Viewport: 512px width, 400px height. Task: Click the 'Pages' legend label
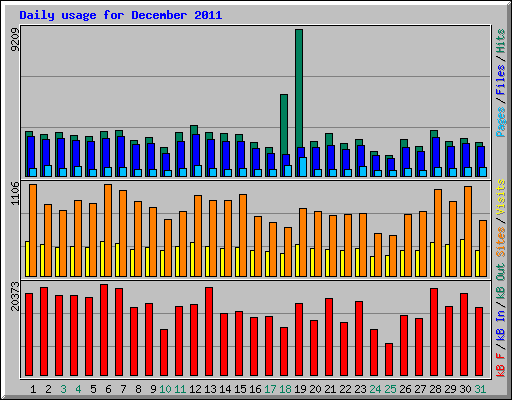pos(501,122)
